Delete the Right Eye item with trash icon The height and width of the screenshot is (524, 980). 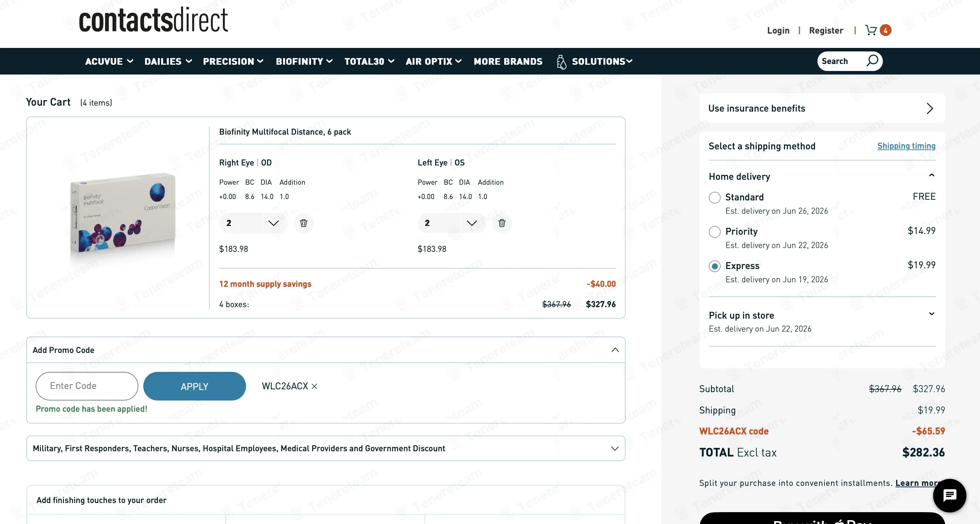pyautogui.click(x=303, y=223)
